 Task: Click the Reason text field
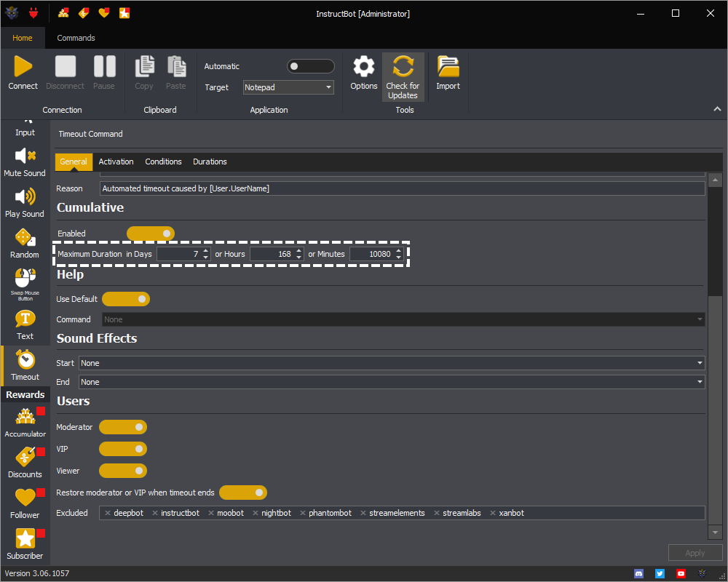tap(403, 188)
